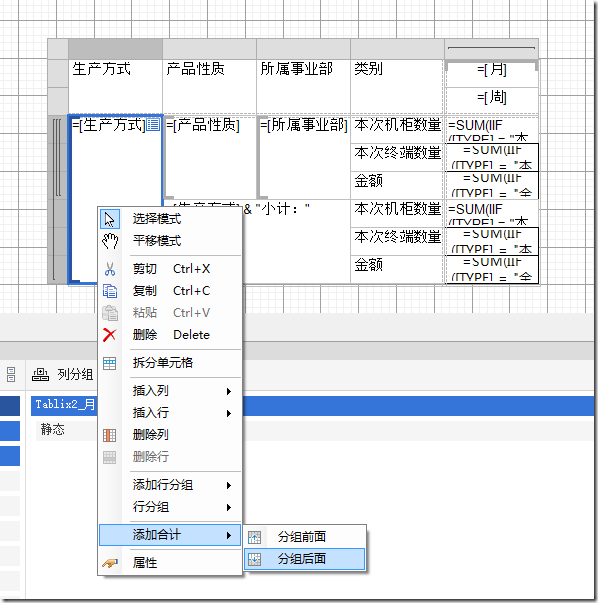Click the pan mode hand icon
Viewport: 598px width, 603px height.
coord(110,241)
